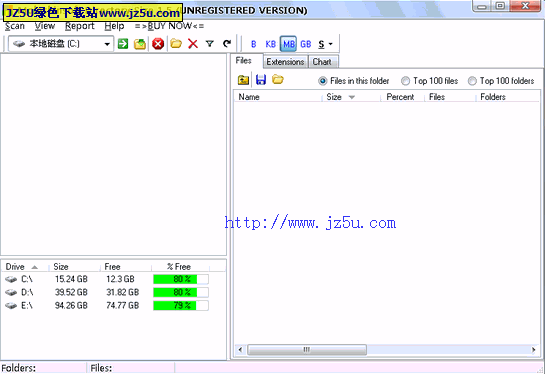Minimize the application window

click(x=481, y=6)
